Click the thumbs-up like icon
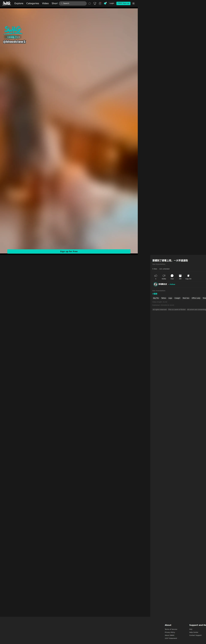 (x=156, y=276)
